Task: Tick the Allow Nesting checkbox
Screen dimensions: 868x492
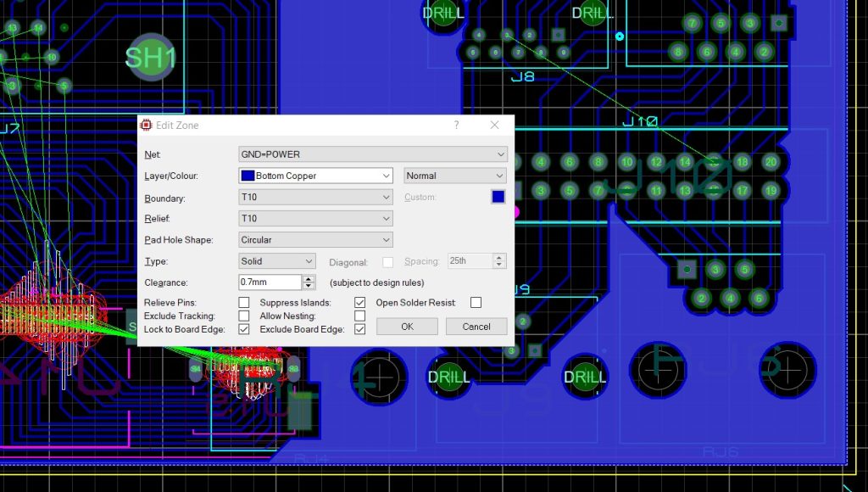Action: (359, 316)
